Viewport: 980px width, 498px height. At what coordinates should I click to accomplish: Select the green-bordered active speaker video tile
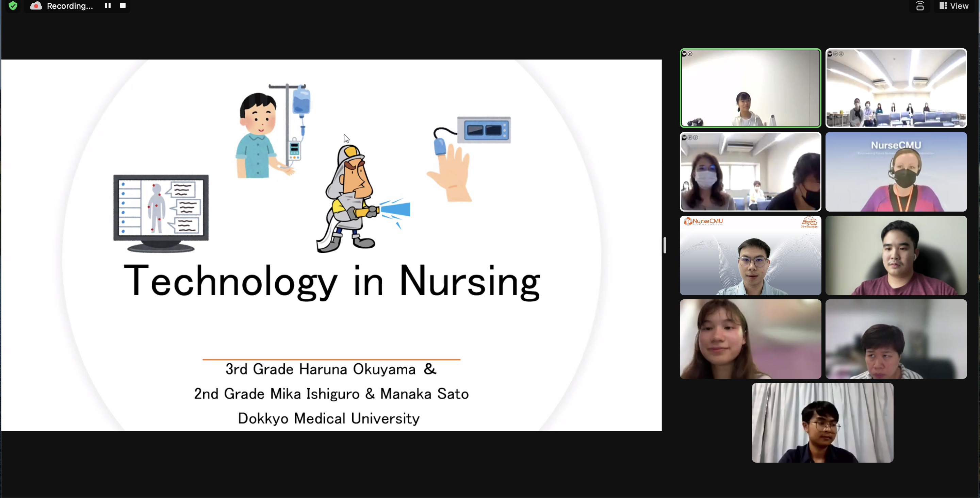[x=750, y=88]
